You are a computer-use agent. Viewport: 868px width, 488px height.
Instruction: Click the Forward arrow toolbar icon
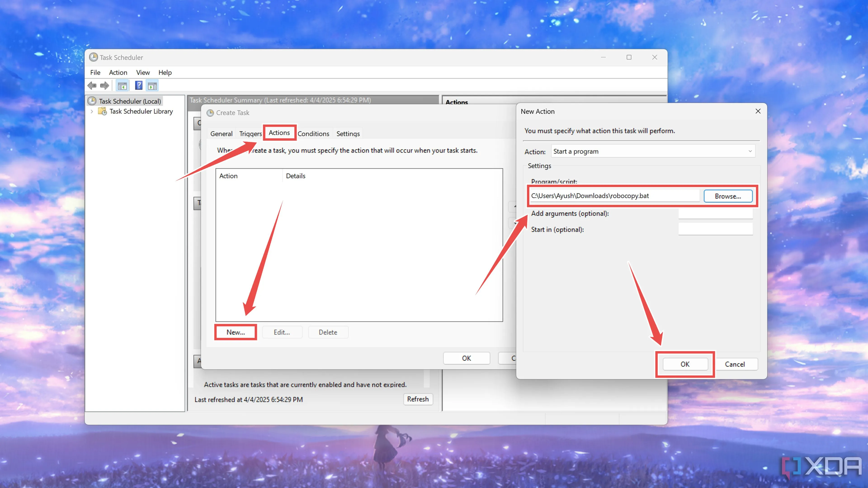pos(105,86)
